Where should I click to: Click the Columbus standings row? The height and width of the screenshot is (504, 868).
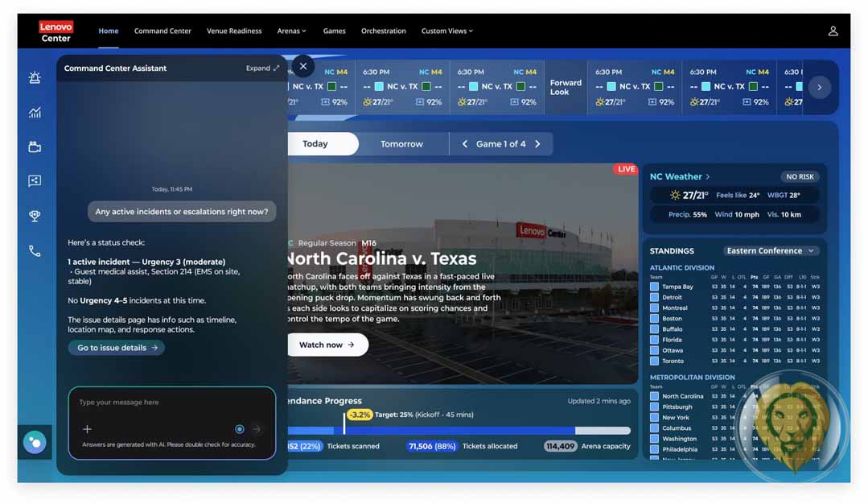[x=734, y=428]
